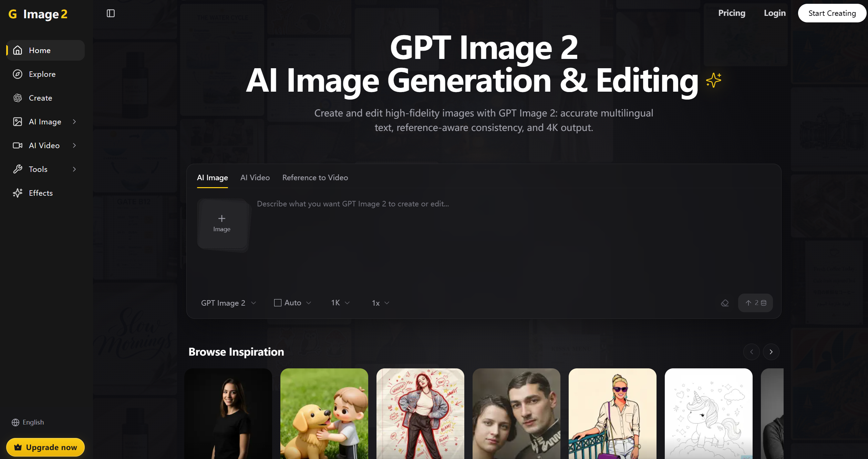
Task: Change the English language setting
Action: [x=28, y=422]
